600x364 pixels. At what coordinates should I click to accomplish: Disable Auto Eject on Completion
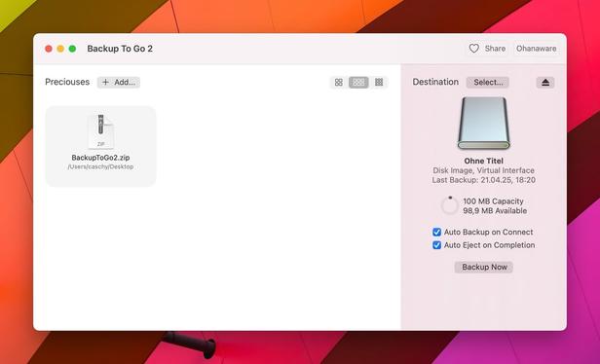click(436, 245)
